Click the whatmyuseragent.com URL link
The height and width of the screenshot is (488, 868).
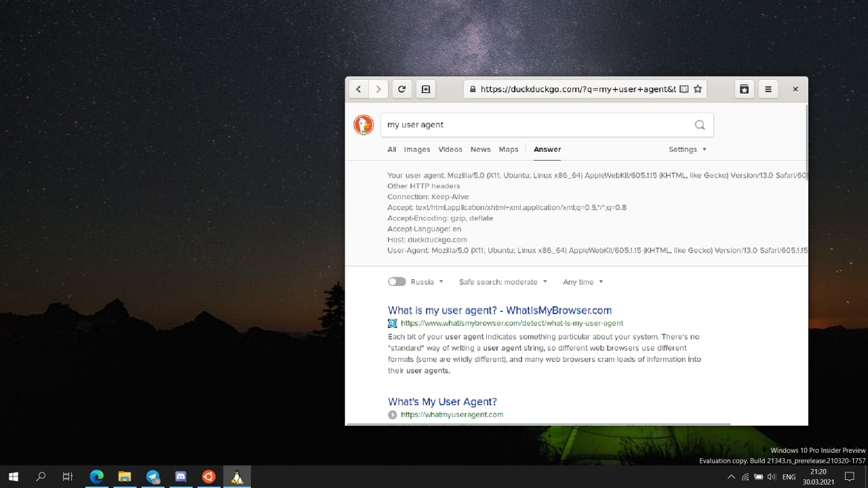click(452, 415)
